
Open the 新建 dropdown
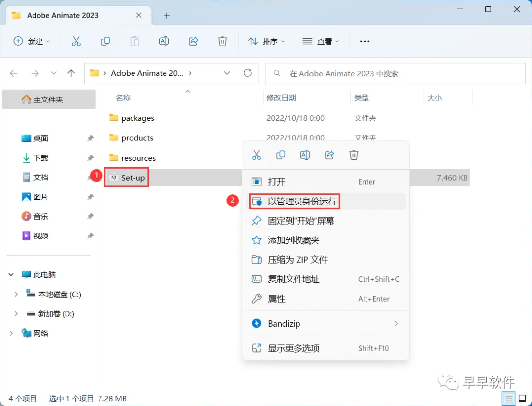[x=32, y=41]
